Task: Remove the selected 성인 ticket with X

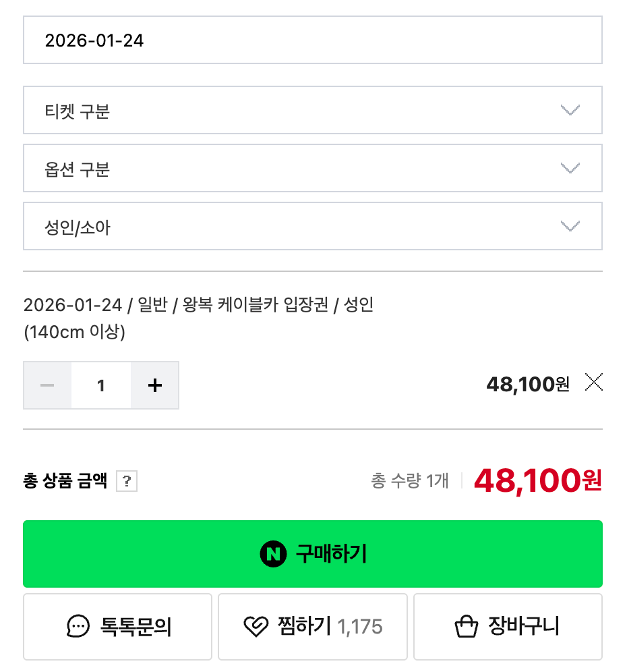Action: tap(594, 383)
